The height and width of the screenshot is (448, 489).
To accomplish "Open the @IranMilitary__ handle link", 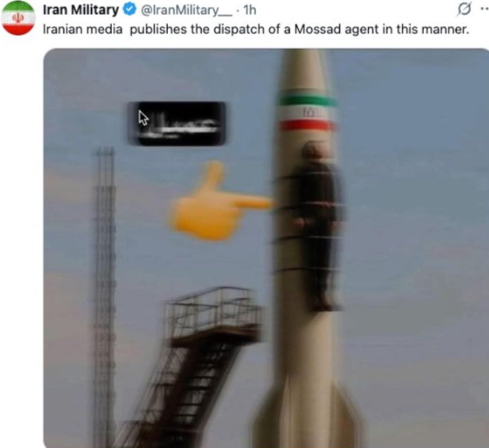I will pyautogui.click(x=186, y=11).
